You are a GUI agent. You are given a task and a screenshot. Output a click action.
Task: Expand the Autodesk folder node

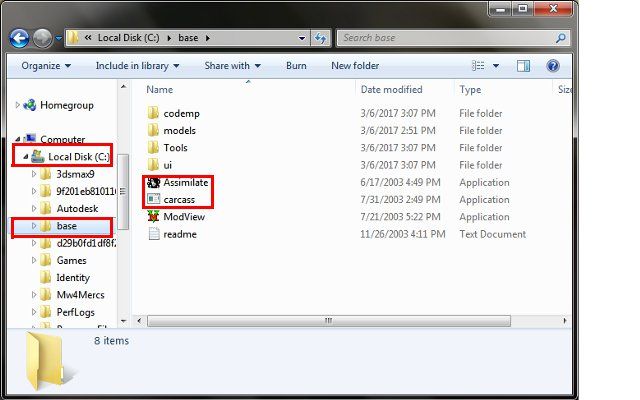pyautogui.click(x=34, y=208)
